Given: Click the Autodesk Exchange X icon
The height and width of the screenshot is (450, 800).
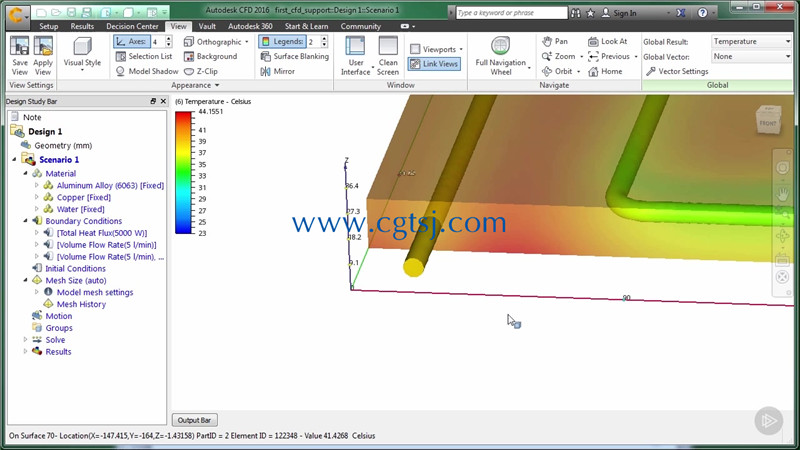Looking at the screenshot, I should (x=681, y=13).
